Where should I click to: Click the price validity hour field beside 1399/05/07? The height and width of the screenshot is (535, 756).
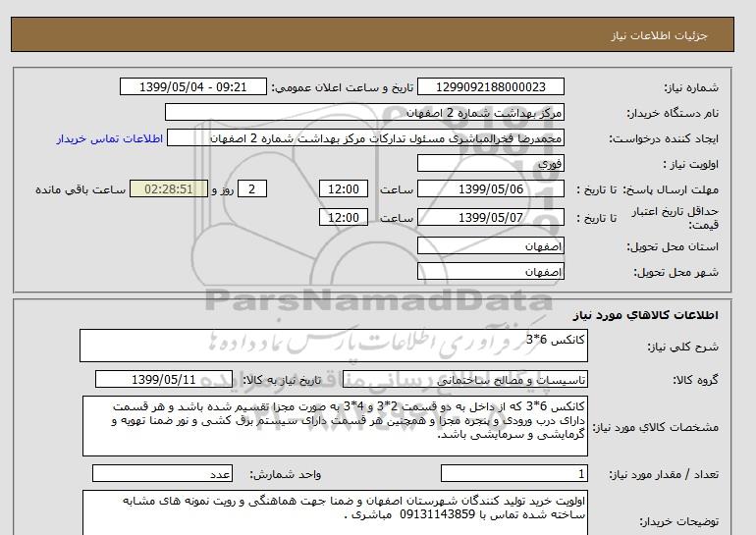coord(344,217)
